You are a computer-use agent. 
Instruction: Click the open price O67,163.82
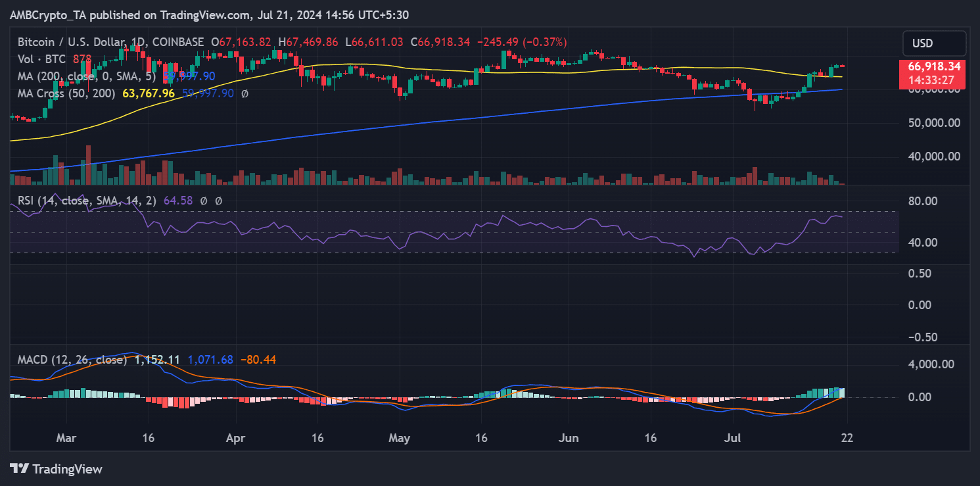click(x=241, y=41)
